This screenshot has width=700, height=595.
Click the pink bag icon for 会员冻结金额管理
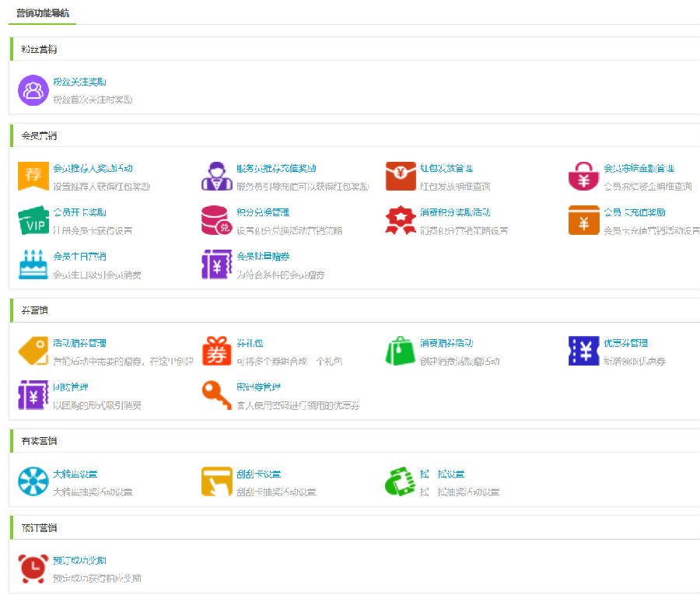pyautogui.click(x=583, y=177)
